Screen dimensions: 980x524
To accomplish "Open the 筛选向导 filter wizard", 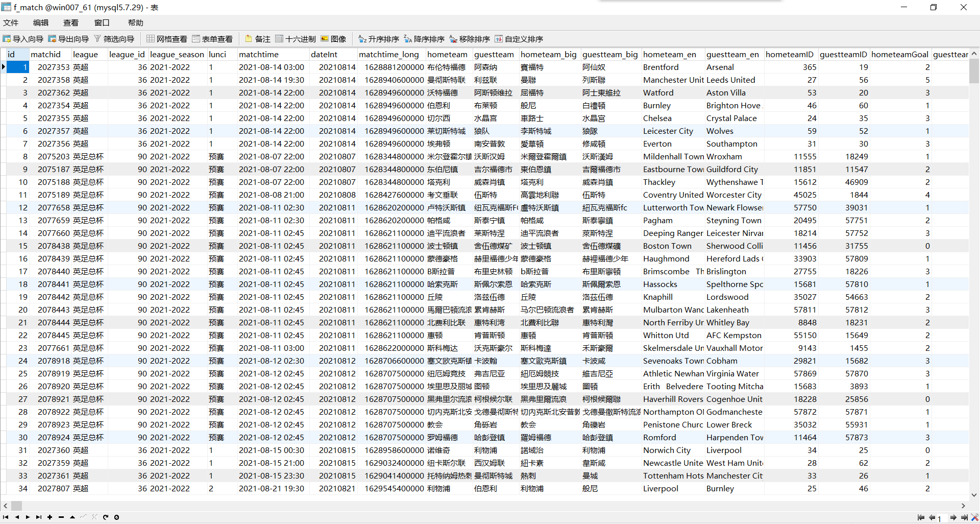I will [x=114, y=39].
